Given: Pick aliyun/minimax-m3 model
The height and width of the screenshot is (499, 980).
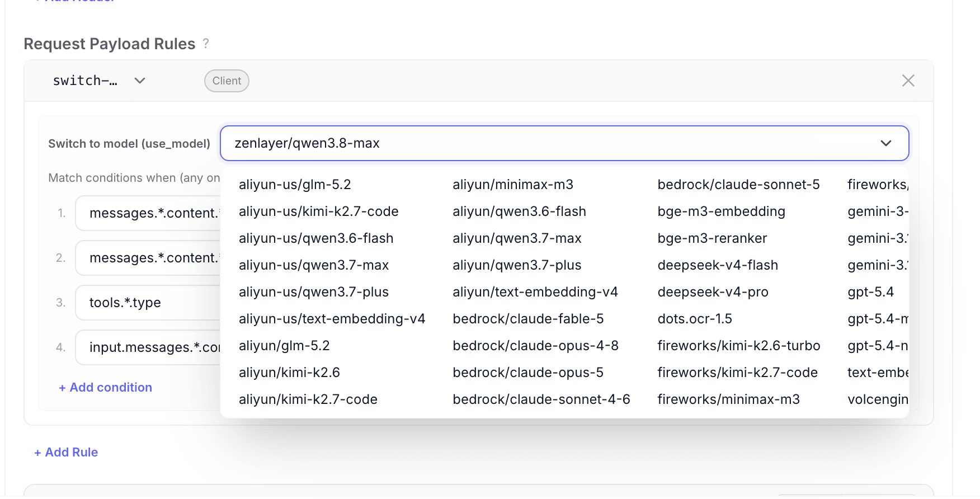Looking at the screenshot, I should point(513,185).
